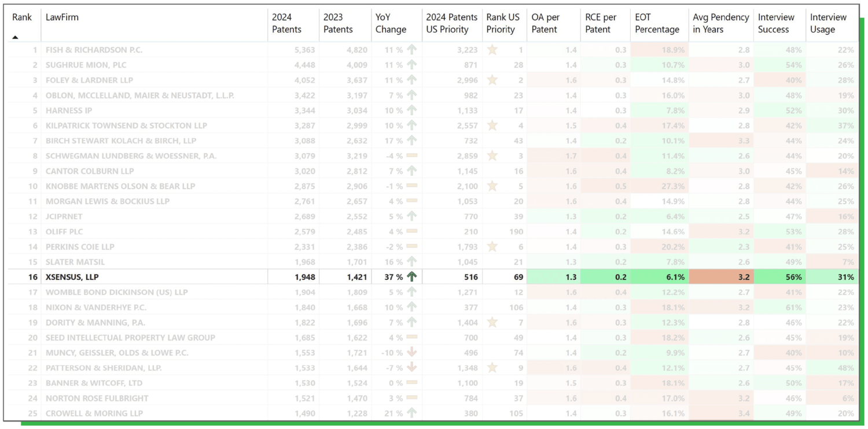The image size is (868, 429).
Task: Click the up arrow in the Crowell & Moring row
Action: [411, 413]
